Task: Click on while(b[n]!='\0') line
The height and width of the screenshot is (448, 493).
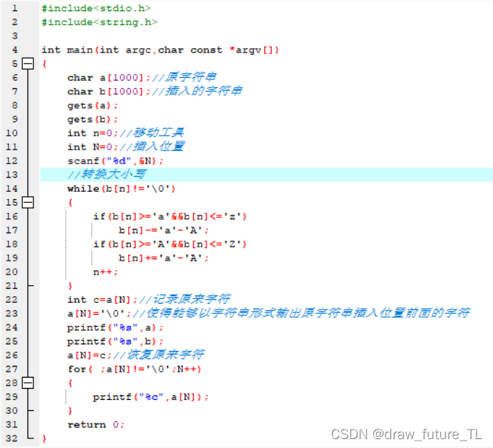Action: [121, 188]
